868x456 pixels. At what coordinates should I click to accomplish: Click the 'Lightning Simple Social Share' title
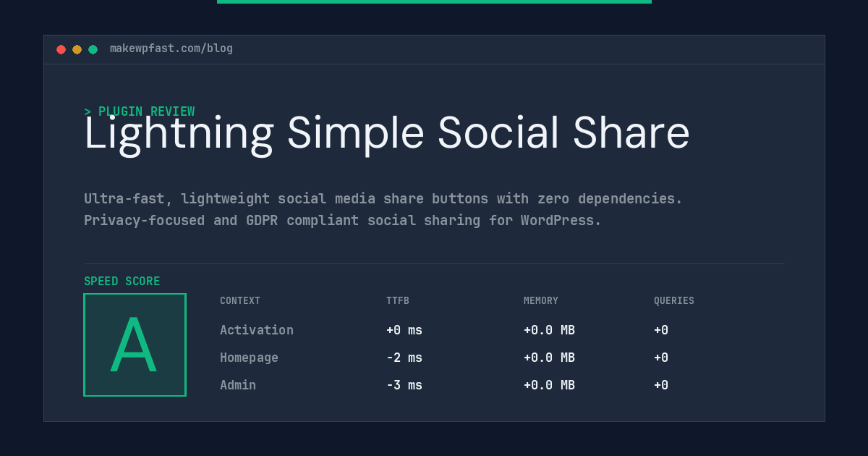pyautogui.click(x=387, y=134)
